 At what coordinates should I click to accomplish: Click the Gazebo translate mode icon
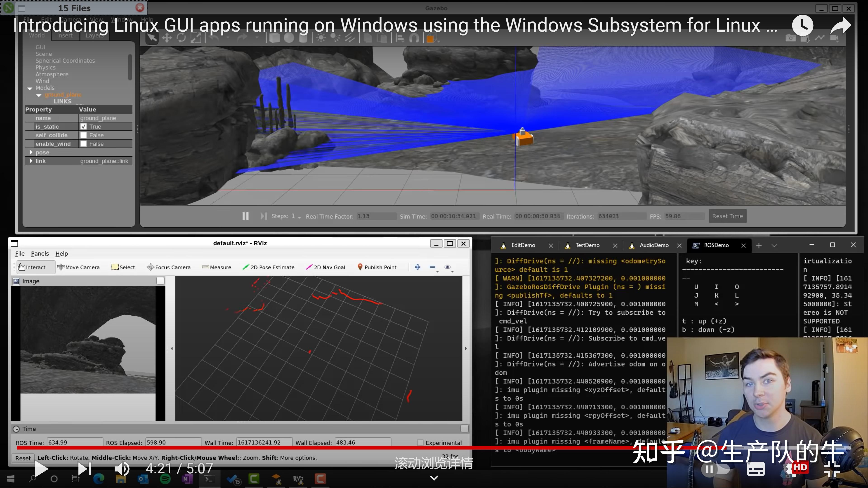(167, 38)
